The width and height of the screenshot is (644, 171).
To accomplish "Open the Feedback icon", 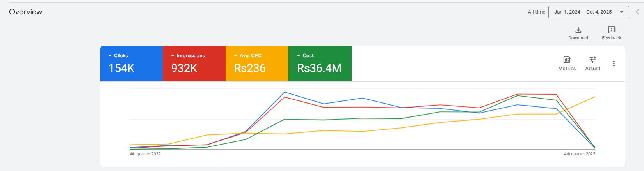I will [611, 30].
